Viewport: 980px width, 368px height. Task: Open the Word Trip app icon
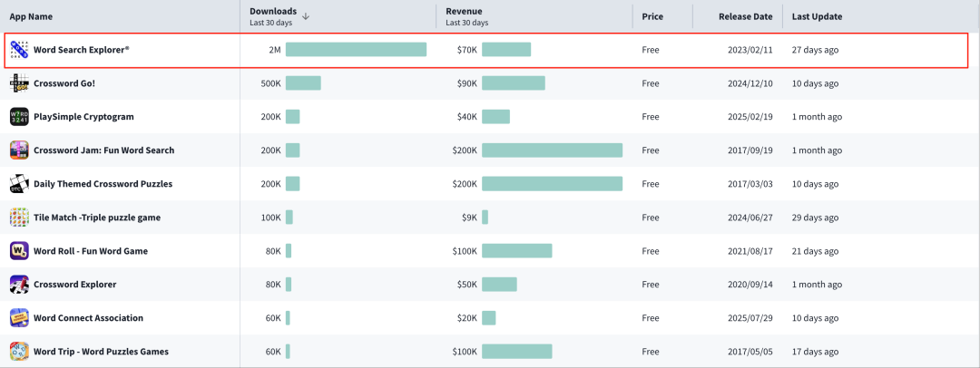(x=19, y=352)
